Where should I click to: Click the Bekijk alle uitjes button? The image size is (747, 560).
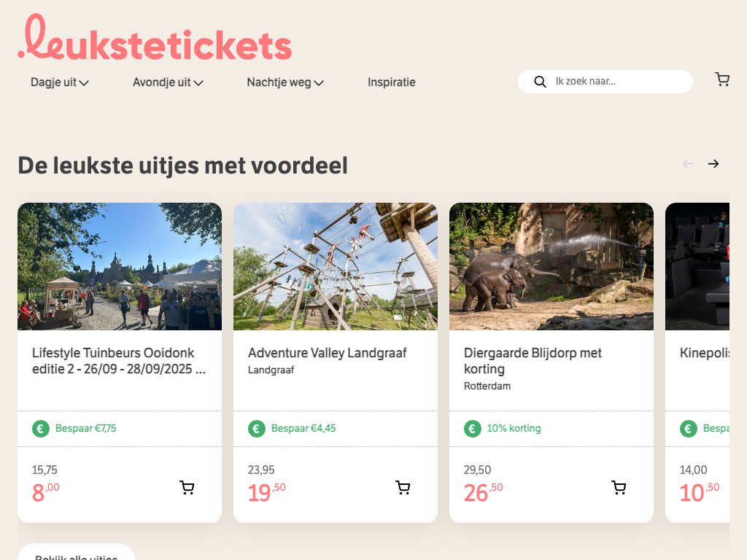click(x=76, y=556)
